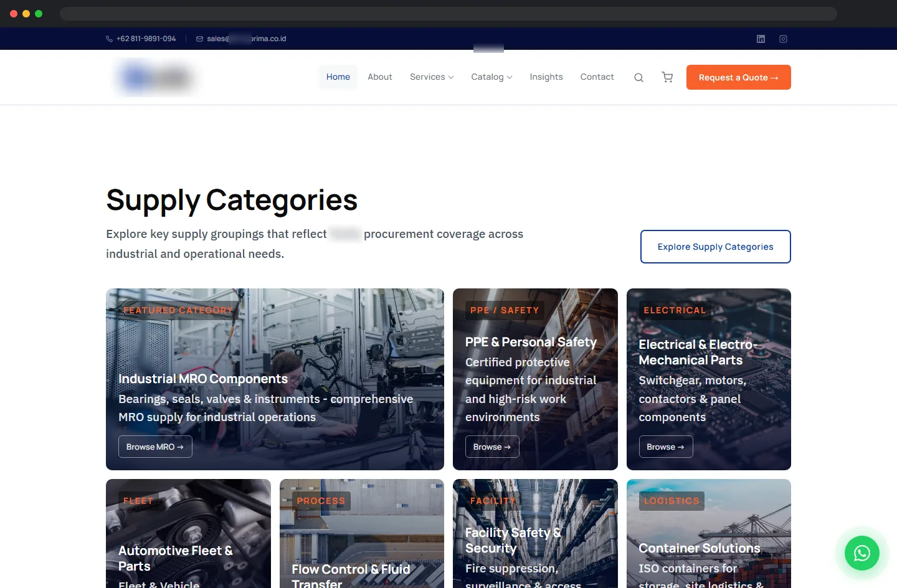Screen dimensions: 897x588
Task: Click the sales email address link
Action: (247, 39)
